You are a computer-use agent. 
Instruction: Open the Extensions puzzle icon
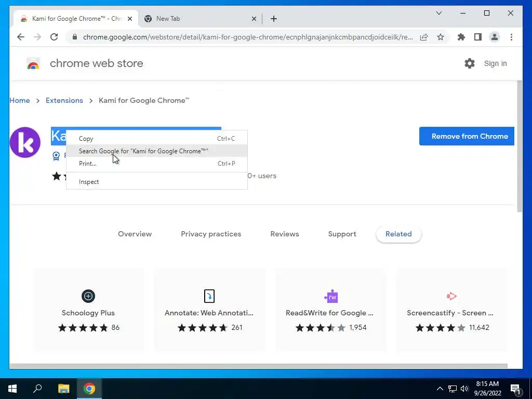(x=461, y=37)
